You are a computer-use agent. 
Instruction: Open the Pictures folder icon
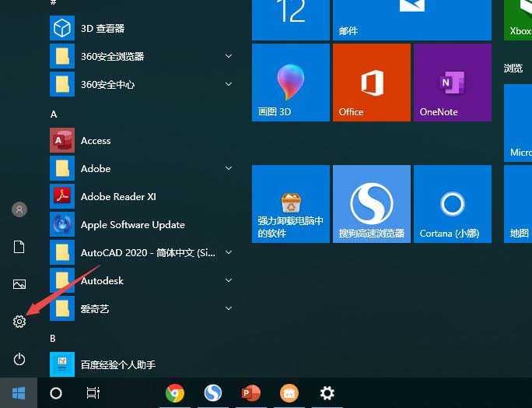[x=19, y=284]
